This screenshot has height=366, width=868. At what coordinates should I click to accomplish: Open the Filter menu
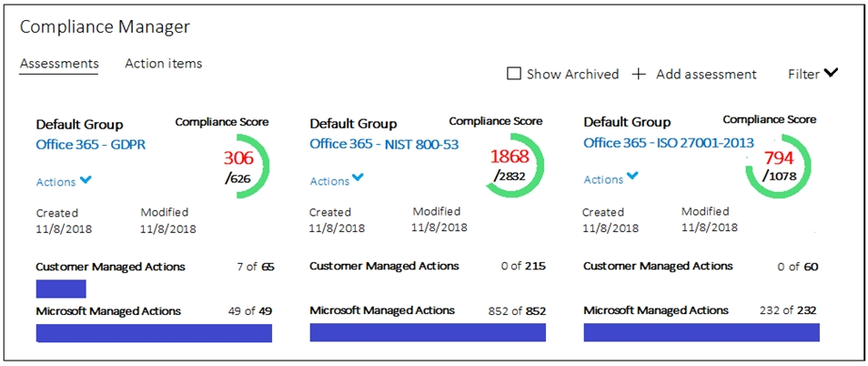[813, 74]
